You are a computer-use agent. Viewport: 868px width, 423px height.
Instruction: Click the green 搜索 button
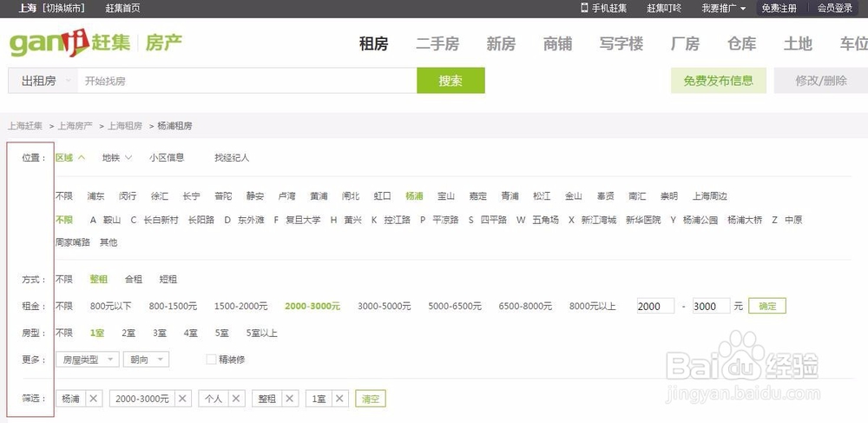[x=450, y=81]
